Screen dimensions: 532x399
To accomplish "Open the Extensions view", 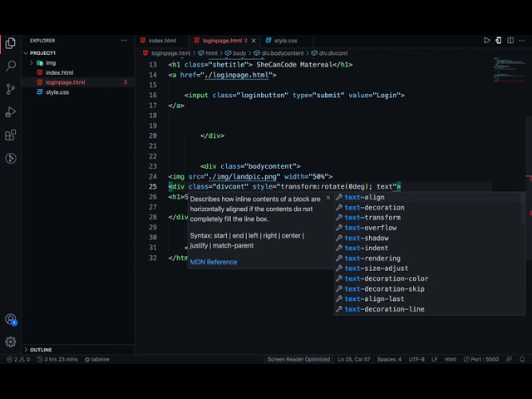I will pos(11,135).
